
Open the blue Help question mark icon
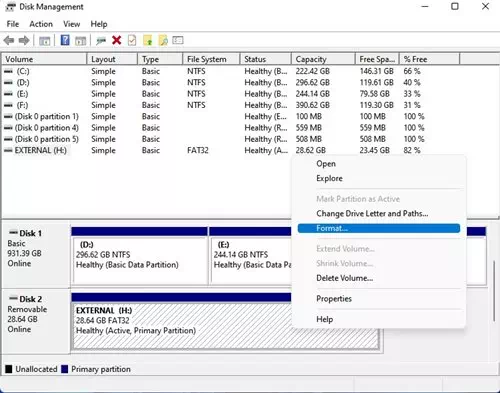[x=65, y=40]
